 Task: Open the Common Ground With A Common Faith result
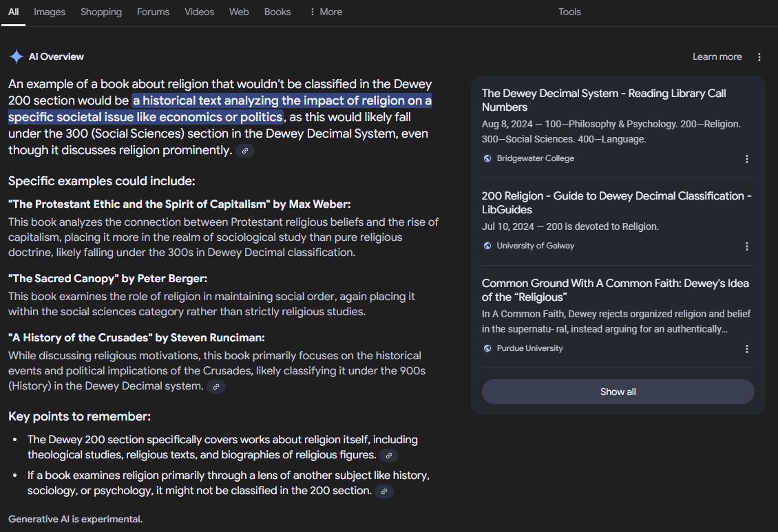[x=615, y=290]
